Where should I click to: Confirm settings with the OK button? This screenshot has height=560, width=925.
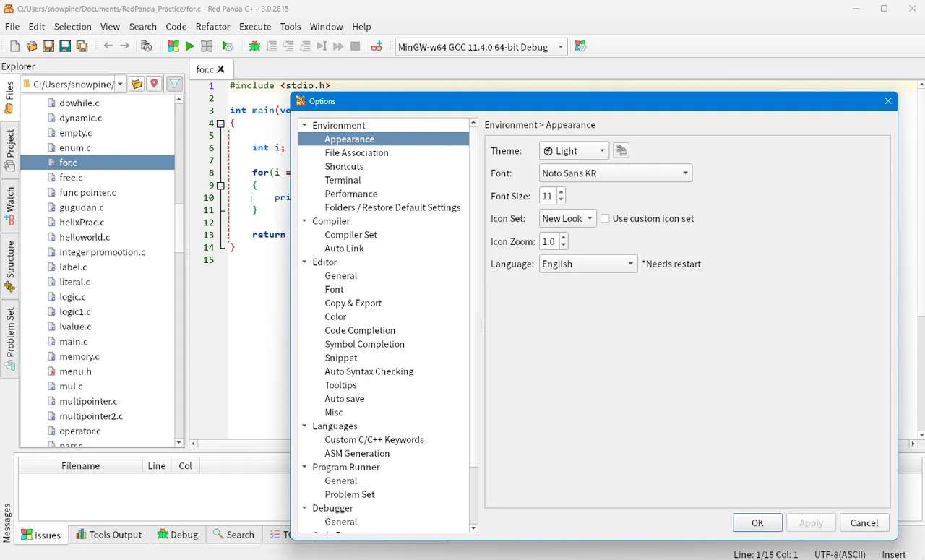point(757,522)
